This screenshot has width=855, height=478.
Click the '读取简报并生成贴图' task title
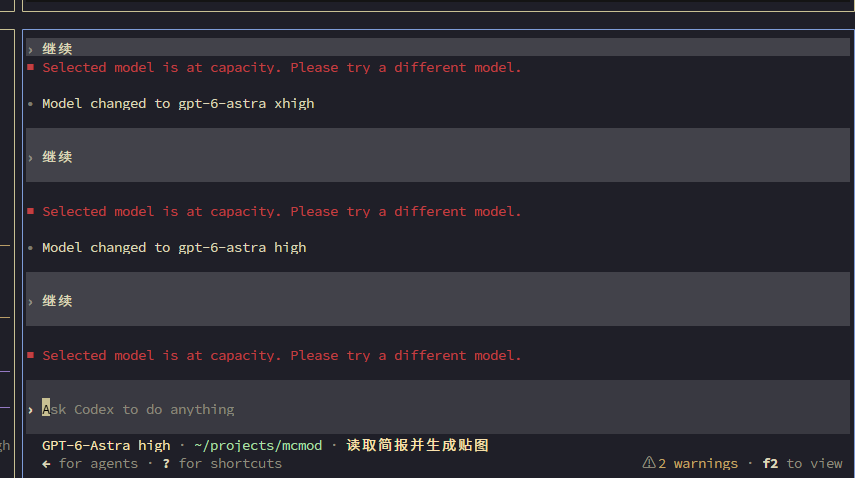[417, 445]
